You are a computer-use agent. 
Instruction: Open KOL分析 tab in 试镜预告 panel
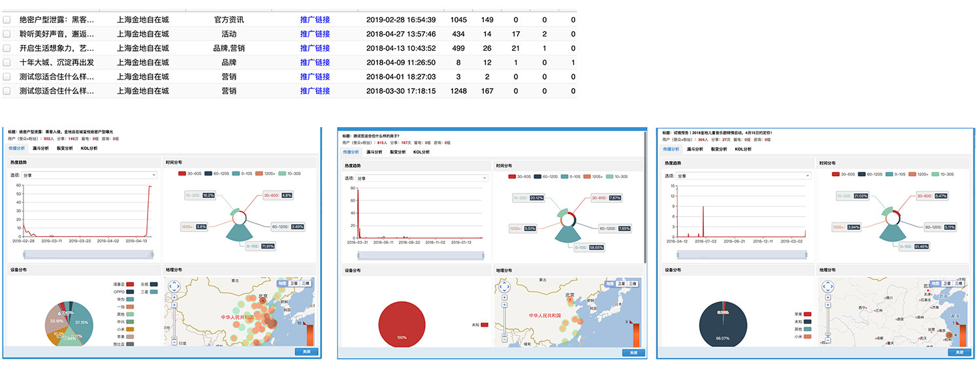[x=742, y=149]
